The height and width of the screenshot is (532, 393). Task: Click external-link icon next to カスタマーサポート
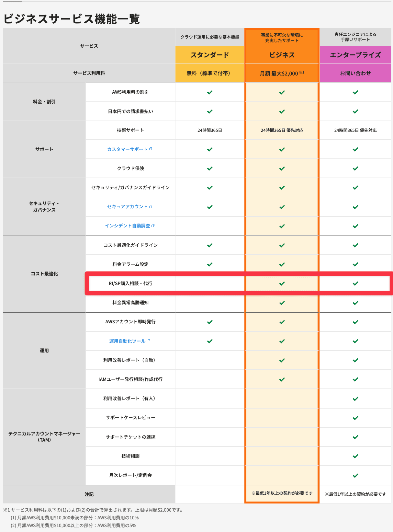[151, 149]
